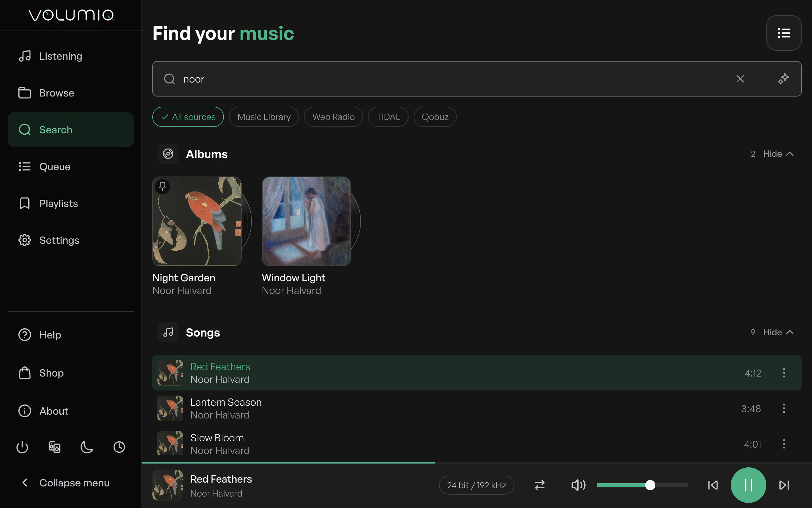The height and width of the screenshot is (508, 812).
Task: Pause playback with the green button
Action: (748, 485)
